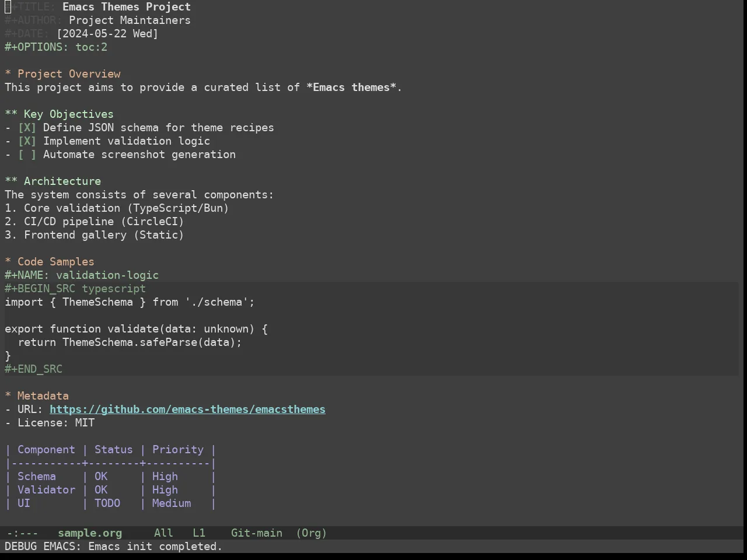Click the Git-main indicator in mode line
747x560 pixels.
tap(257, 533)
